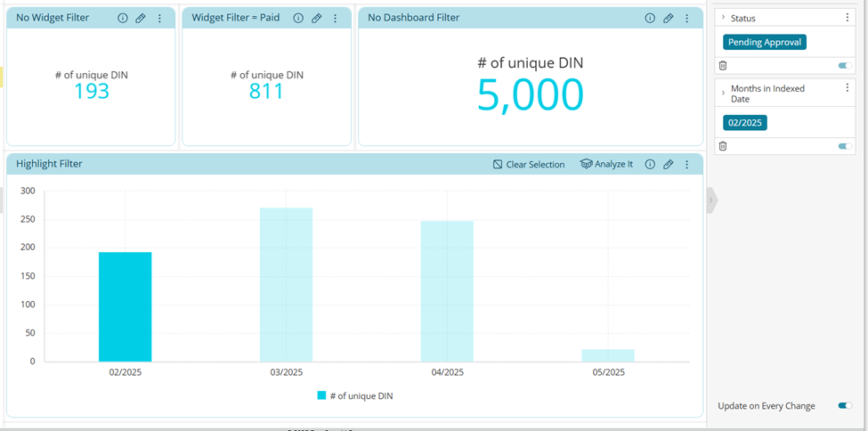Click Clear Selection in Highlight Filter
The width and height of the screenshot is (868, 431).
529,165
